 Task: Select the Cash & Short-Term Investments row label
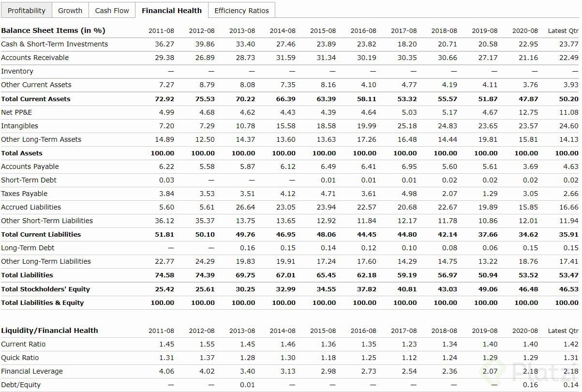55,44
